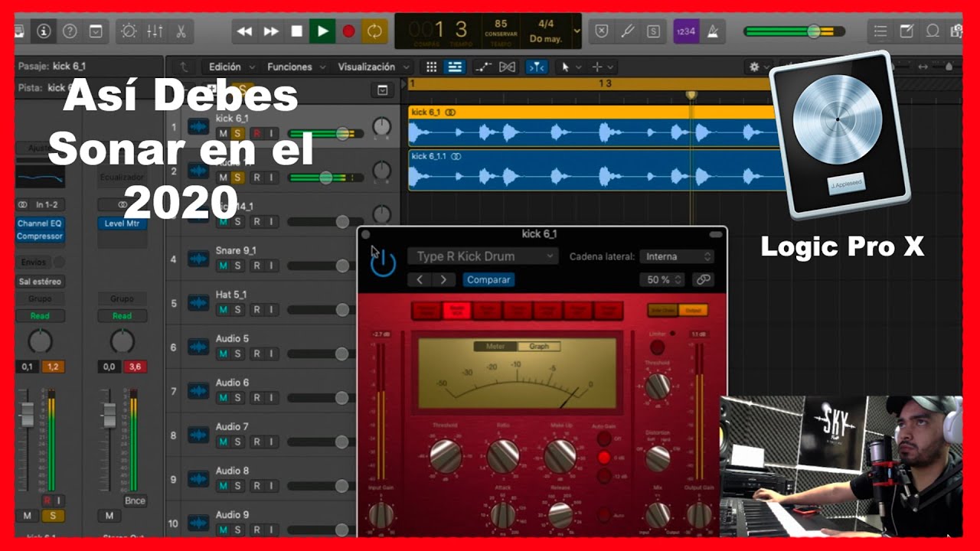Solo the Hat 5_1 track
The height and width of the screenshot is (551, 980).
tap(238, 309)
